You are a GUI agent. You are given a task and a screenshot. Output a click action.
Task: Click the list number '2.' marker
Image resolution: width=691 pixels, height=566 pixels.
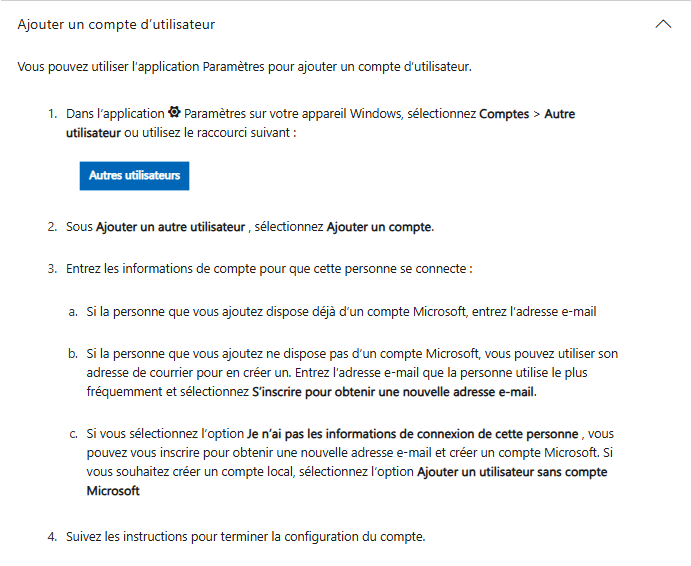coord(52,227)
